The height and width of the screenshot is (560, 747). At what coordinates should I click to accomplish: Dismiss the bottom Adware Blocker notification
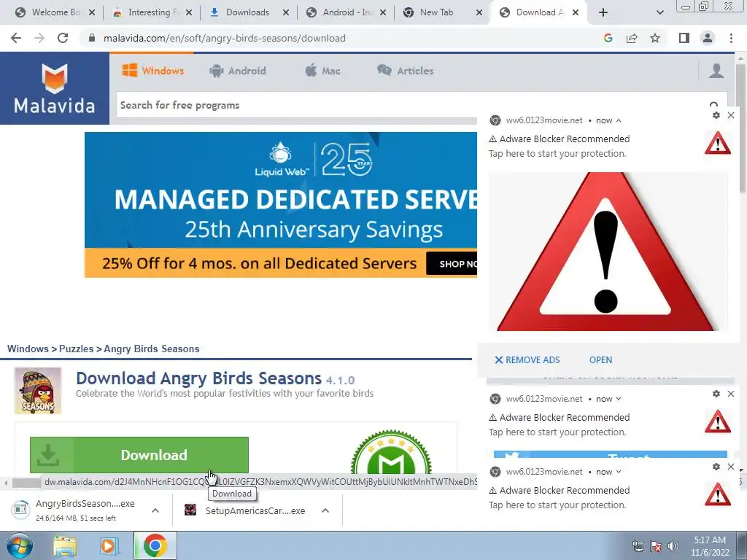coord(731,467)
